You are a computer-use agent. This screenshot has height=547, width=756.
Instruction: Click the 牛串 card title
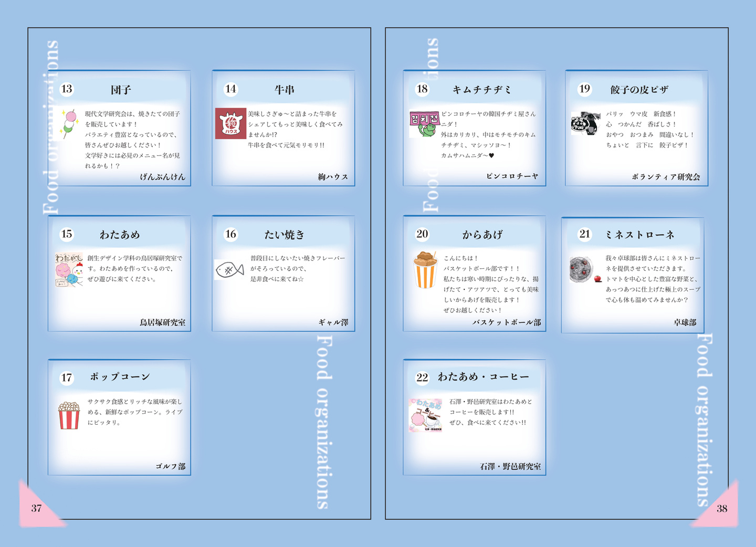(285, 90)
